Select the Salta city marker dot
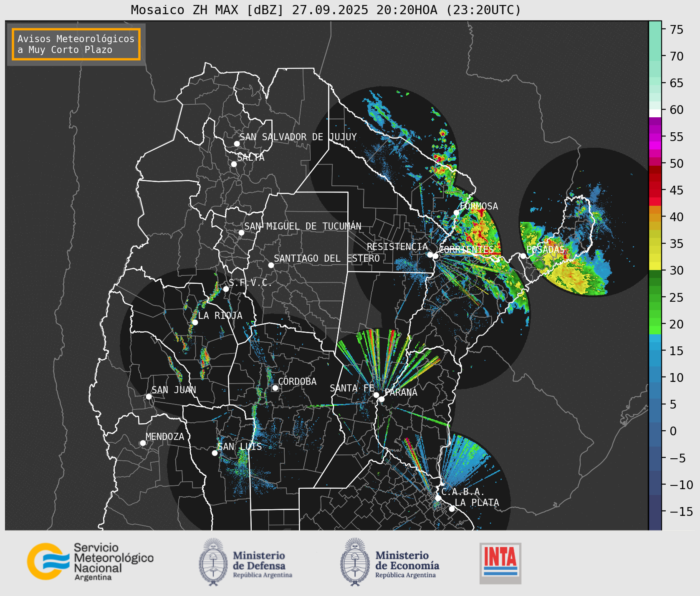700x596 pixels. click(x=234, y=164)
